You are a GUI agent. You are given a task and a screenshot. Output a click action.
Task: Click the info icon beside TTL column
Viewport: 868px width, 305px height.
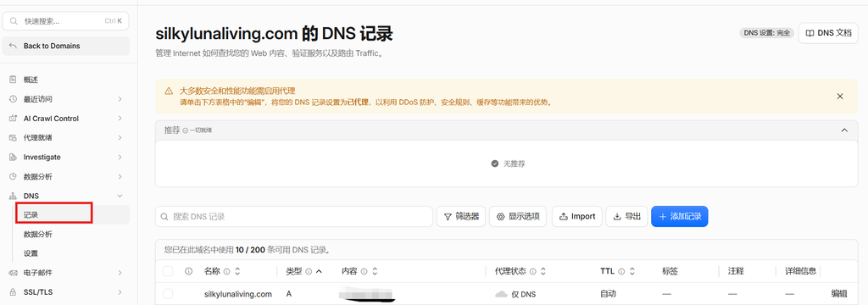click(621, 271)
